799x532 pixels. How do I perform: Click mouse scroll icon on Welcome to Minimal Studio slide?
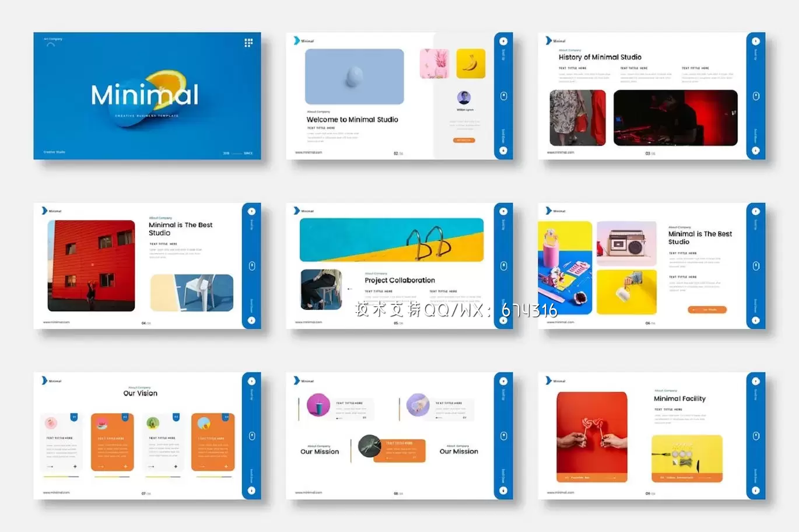(x=504, y=96)
